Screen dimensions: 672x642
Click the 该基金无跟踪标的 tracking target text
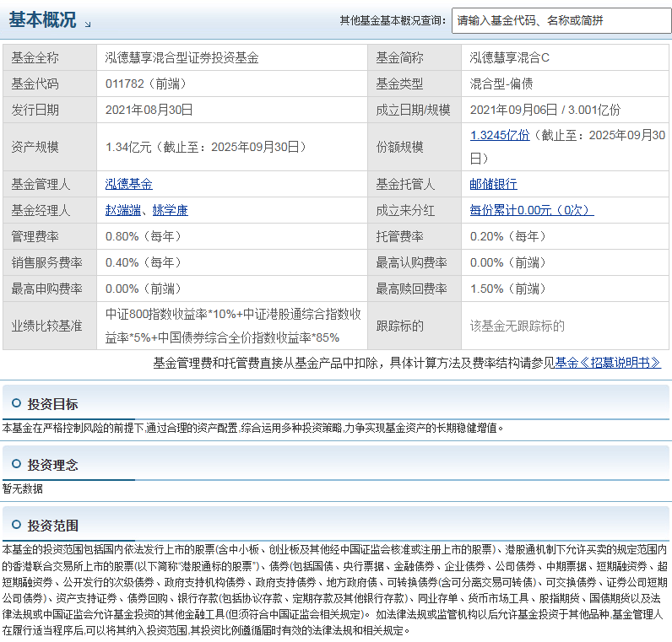[x=518, y=326]
